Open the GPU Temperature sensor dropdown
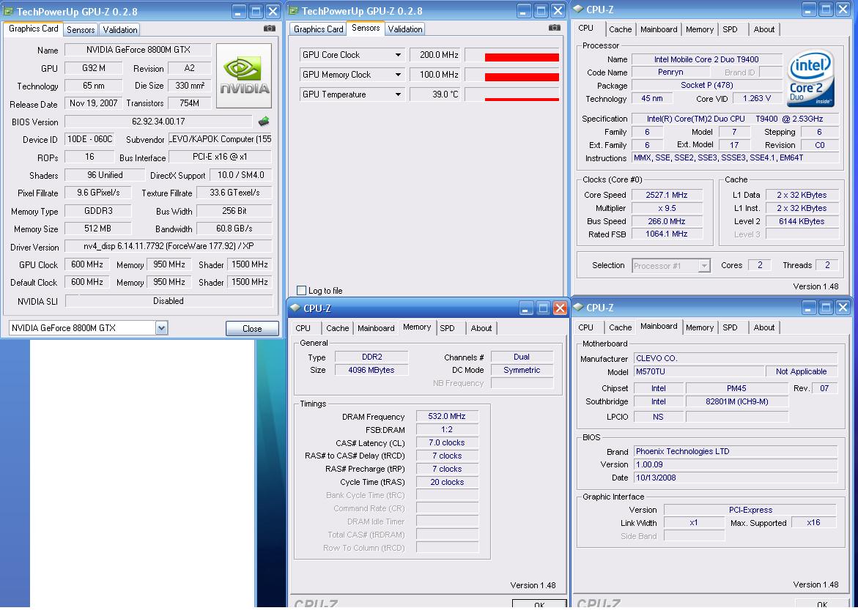Image resolution: width=858 pixels, height=616 pixels. 399,94
